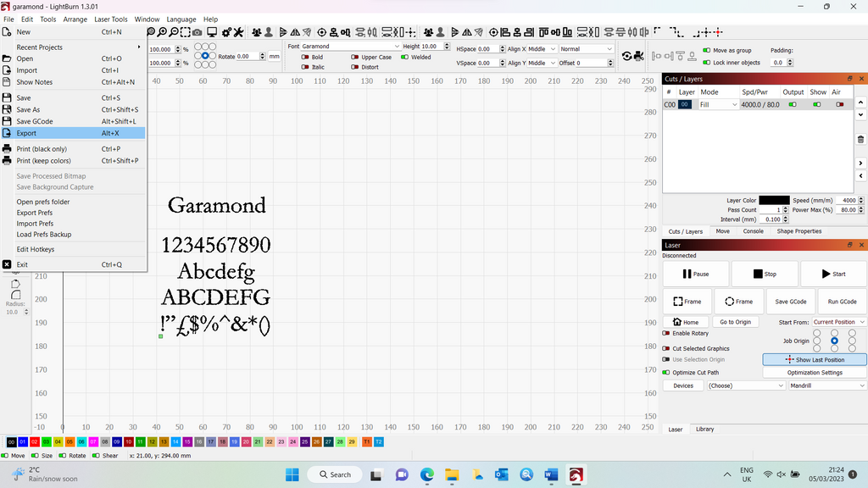Viewport: 868px width, 488px height.
Task: Open LightBurn from the Windows taskbar
Action: (576, 474)
